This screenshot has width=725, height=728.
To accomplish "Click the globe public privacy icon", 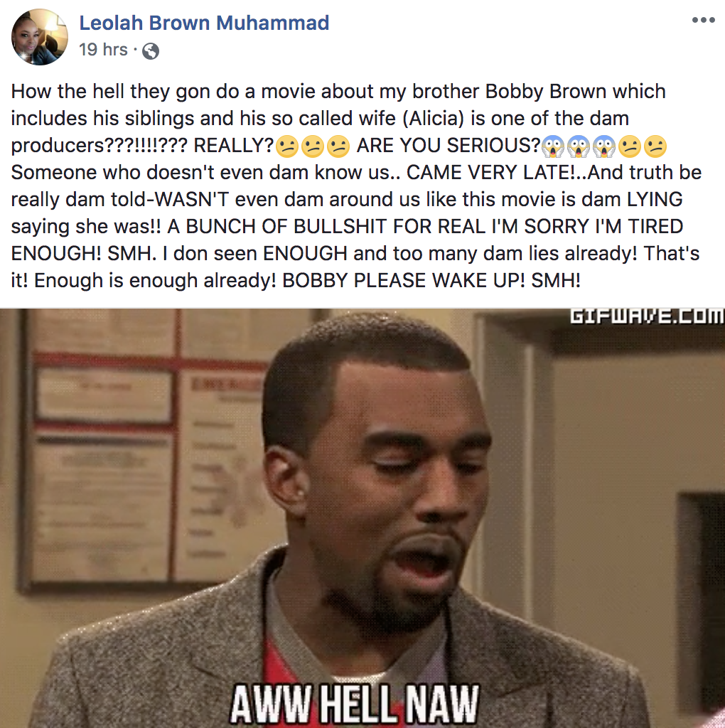I will (151, 51).
